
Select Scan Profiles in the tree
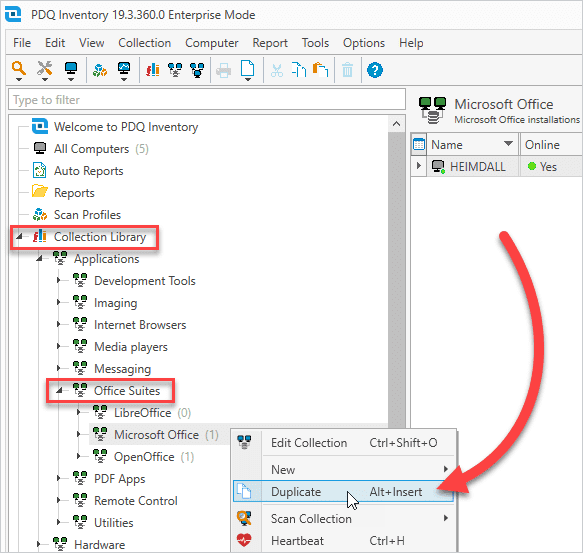pos(87,215)
